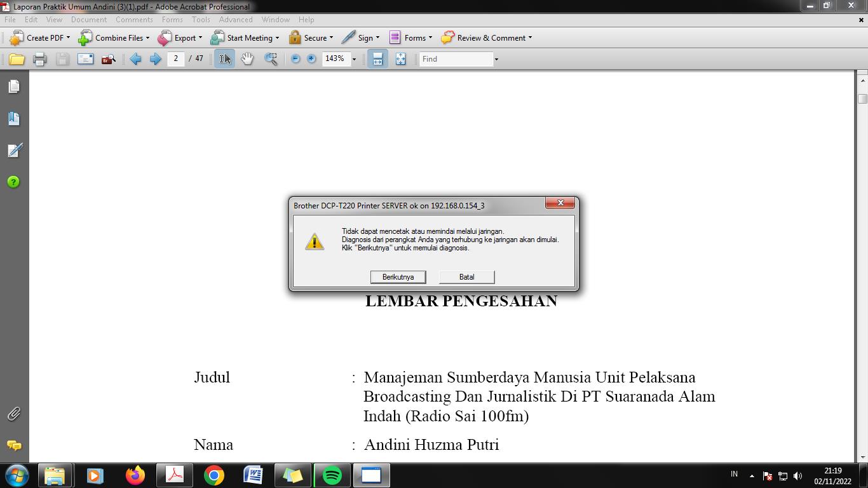
Task: Click the vertical scrollbar thumb
Action: tap(862, 98)
